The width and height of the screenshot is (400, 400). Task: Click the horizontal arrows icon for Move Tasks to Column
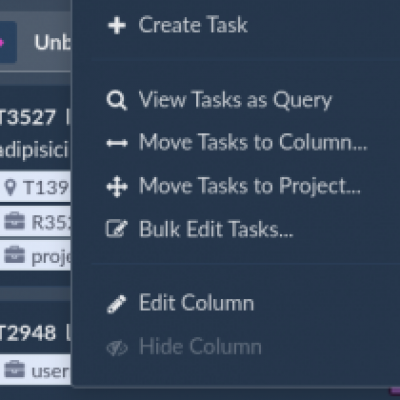coord(117,143)
